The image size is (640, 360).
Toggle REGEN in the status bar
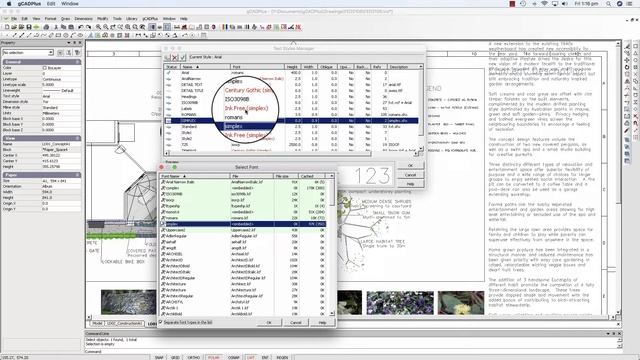pyautogui.click(x=282, y=357)
